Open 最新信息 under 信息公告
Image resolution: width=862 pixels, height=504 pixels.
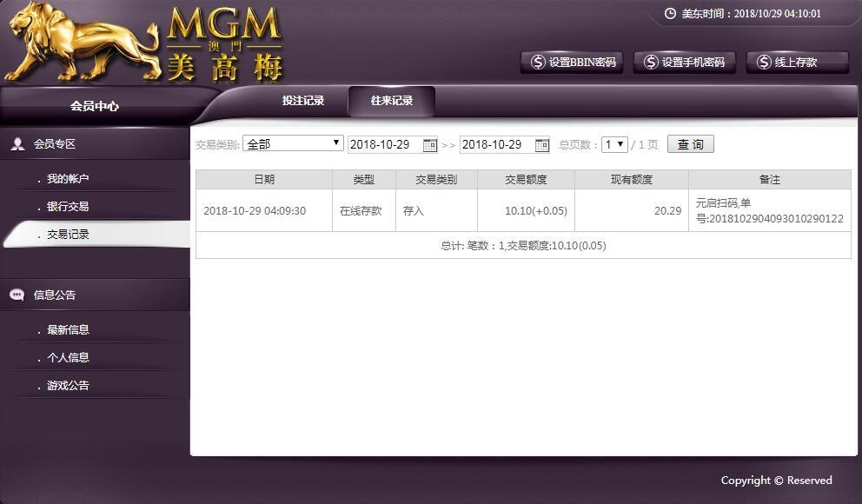pyautogui.click(x=68, y=330)
